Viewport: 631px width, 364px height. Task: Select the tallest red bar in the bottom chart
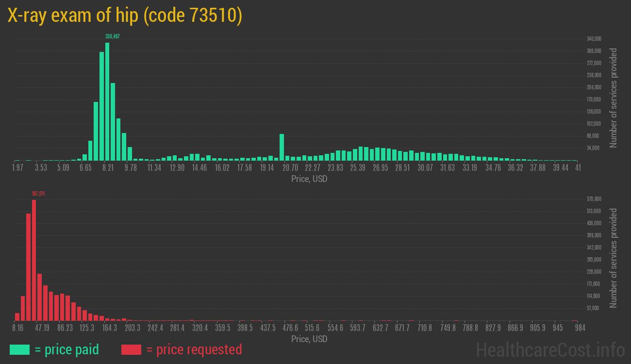point(34,260)
